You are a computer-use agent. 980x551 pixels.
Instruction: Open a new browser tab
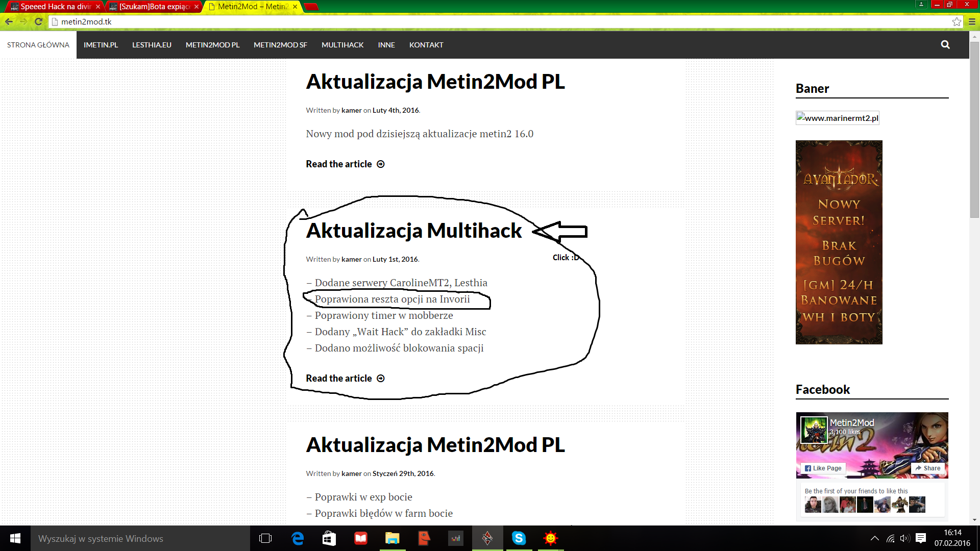311,7
